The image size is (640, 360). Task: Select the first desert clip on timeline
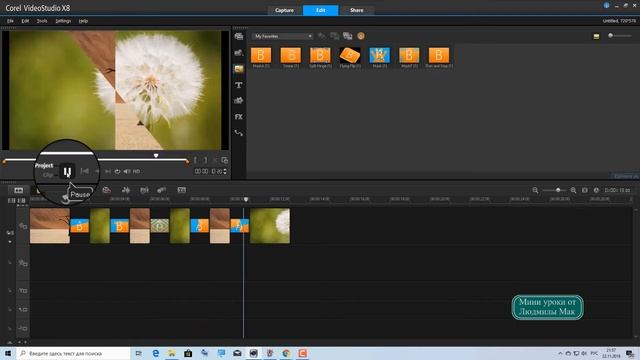pos(50,226)
